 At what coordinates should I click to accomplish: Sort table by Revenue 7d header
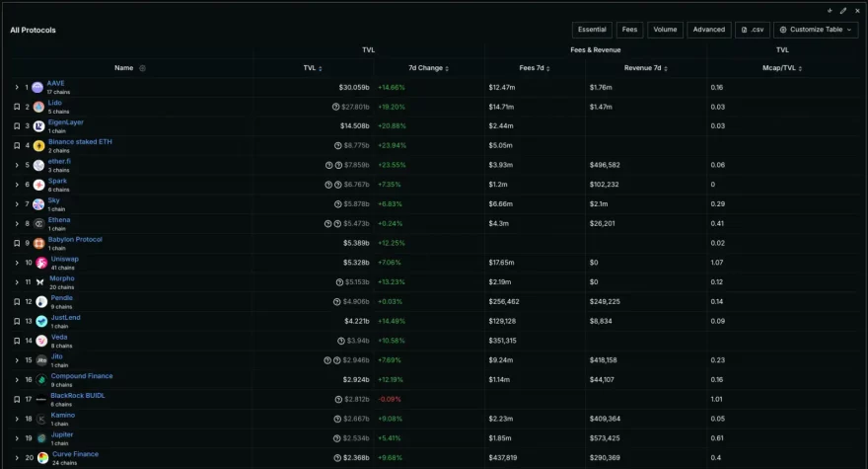[x=646, y=68]
